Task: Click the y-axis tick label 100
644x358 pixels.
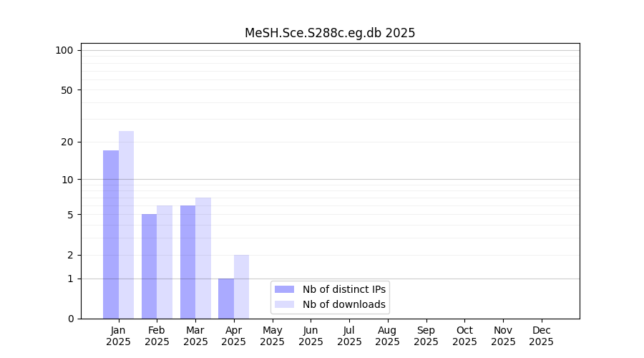Action: [64, 50]
